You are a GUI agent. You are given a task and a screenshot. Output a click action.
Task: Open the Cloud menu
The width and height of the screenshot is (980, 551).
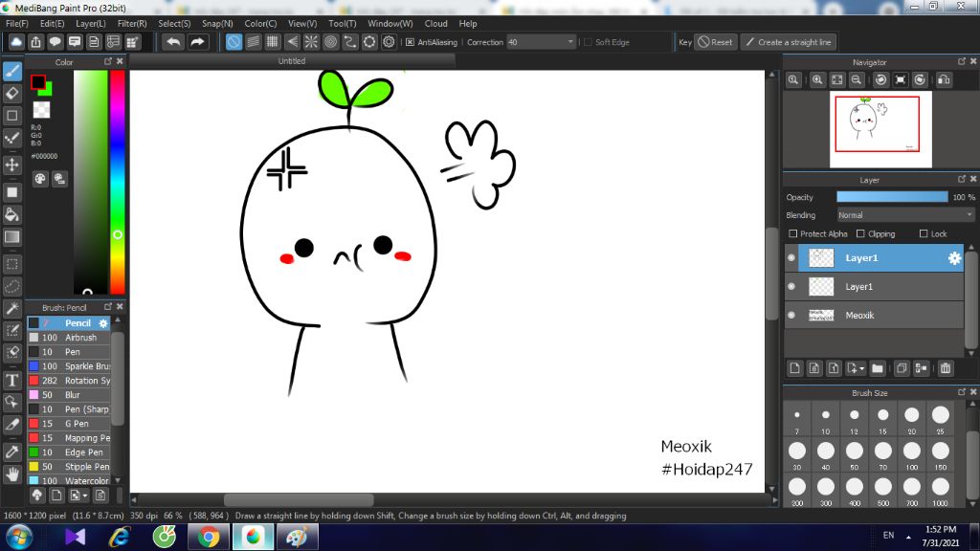pos(435,24)
